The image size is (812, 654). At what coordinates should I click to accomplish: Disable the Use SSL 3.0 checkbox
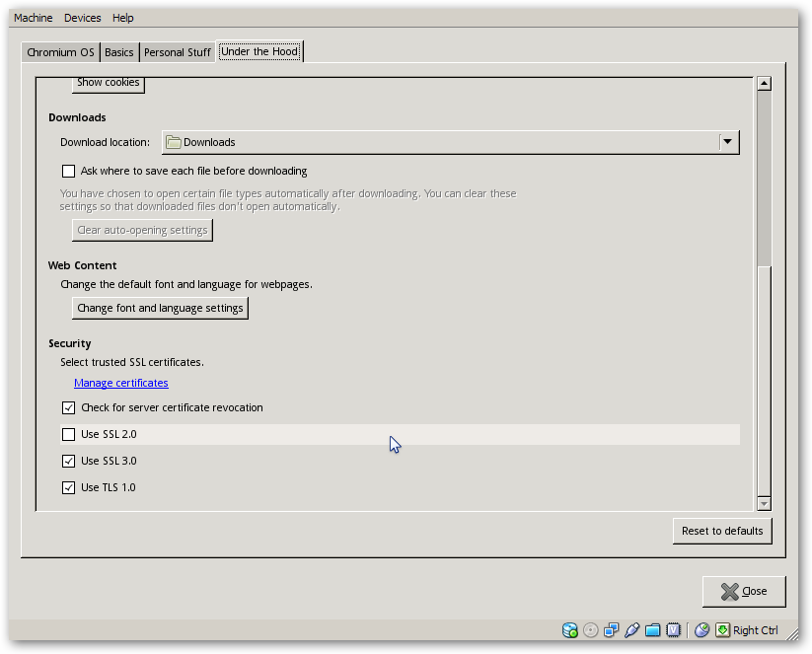pyautogui.click(x=68, y=461)
